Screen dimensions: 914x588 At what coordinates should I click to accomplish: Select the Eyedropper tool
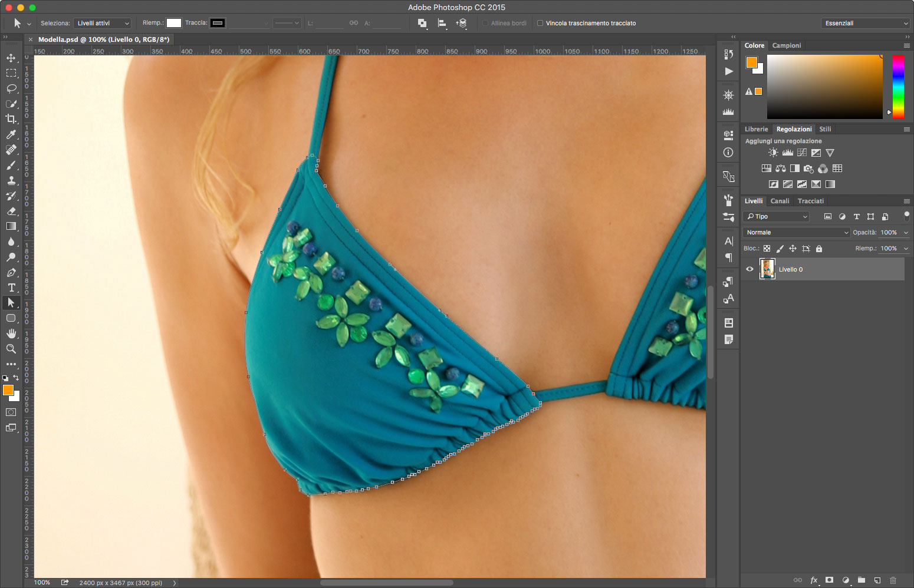11,134
